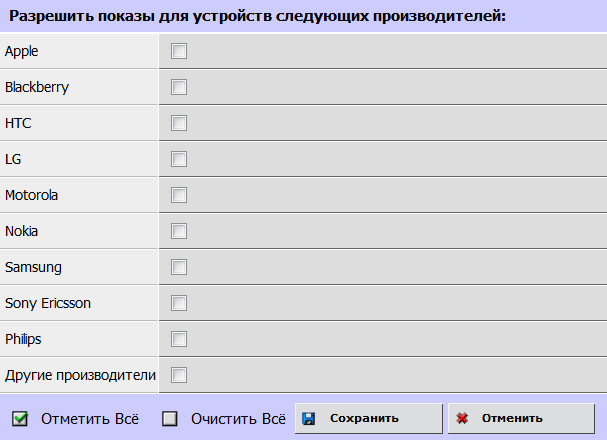
Task: Enable the Apple manufacturer checkbox
Action: 179,51
